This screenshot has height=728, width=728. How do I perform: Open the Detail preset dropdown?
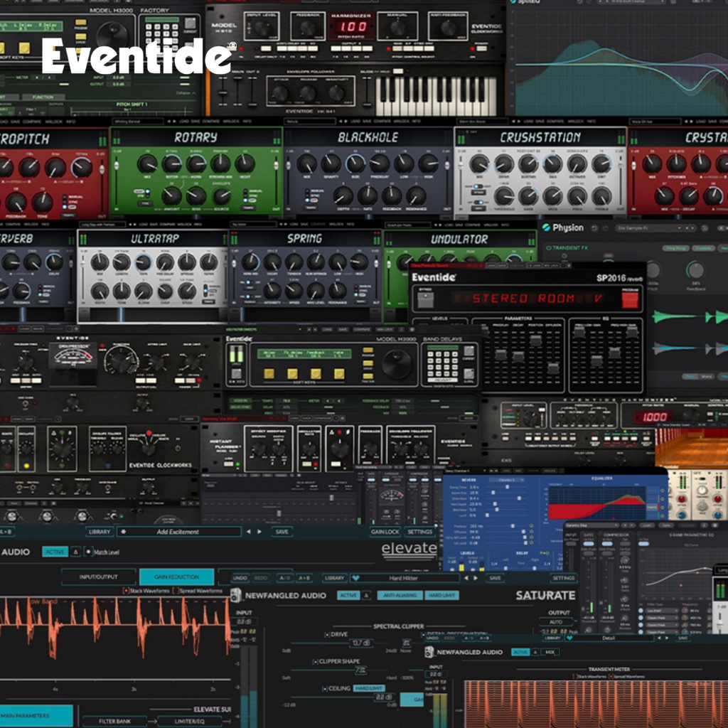pyautogui.click(x=609, y=638)
